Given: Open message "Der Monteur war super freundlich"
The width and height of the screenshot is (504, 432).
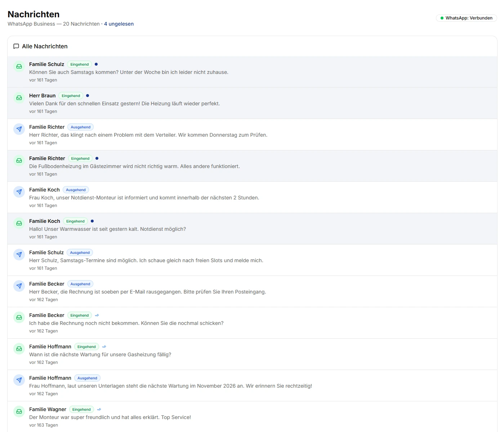Looking at the screenshot, I should coord(252,417).
